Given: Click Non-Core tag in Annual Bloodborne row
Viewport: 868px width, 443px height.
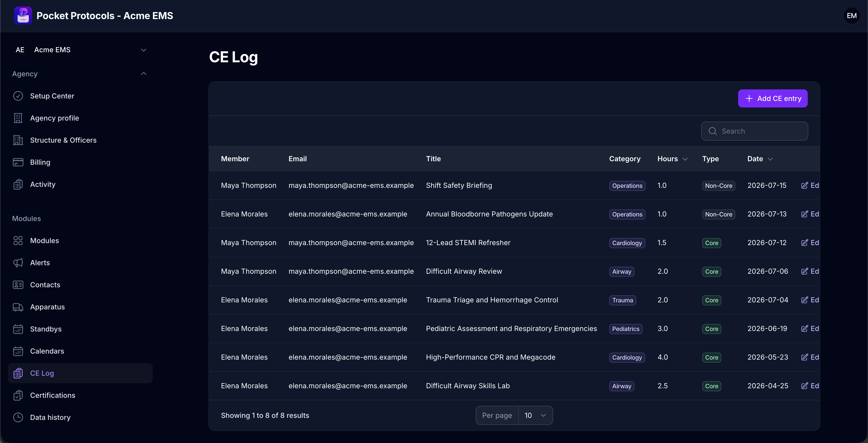Looking at the screenshot, I should point(718,214).
